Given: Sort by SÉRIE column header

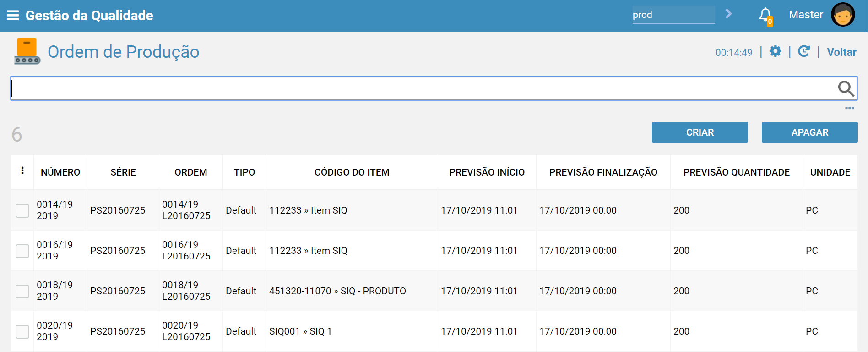Looking at the screenshot, I should (x=123, y=172).
